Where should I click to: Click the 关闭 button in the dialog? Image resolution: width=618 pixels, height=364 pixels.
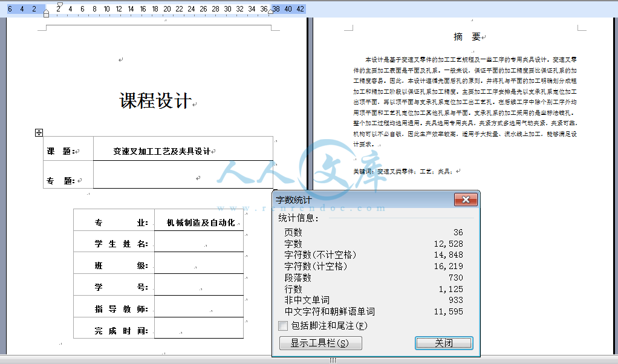tap(444, 343)
